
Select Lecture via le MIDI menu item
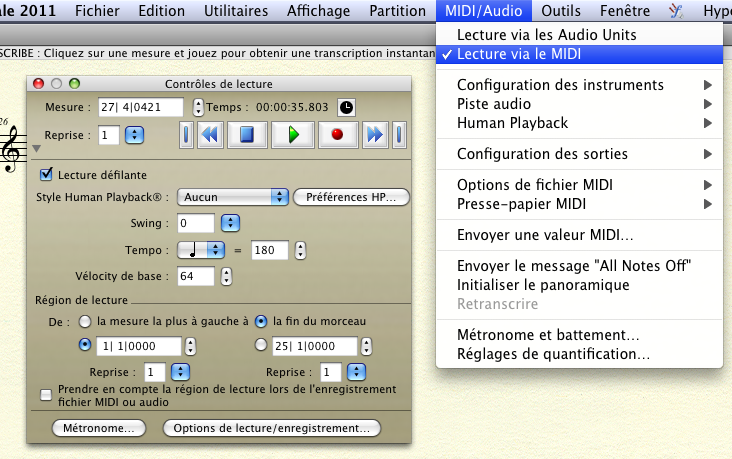[x=579, y=54]
